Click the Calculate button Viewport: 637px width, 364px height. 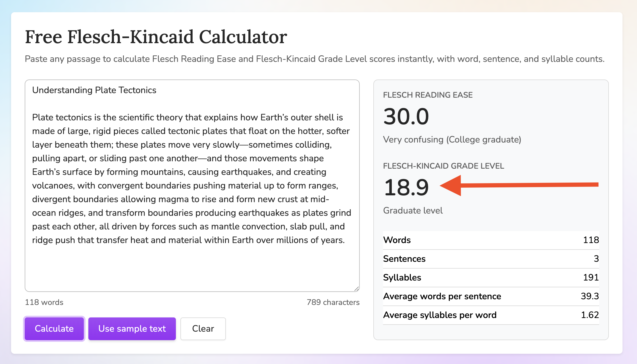(x=54, y=329)
